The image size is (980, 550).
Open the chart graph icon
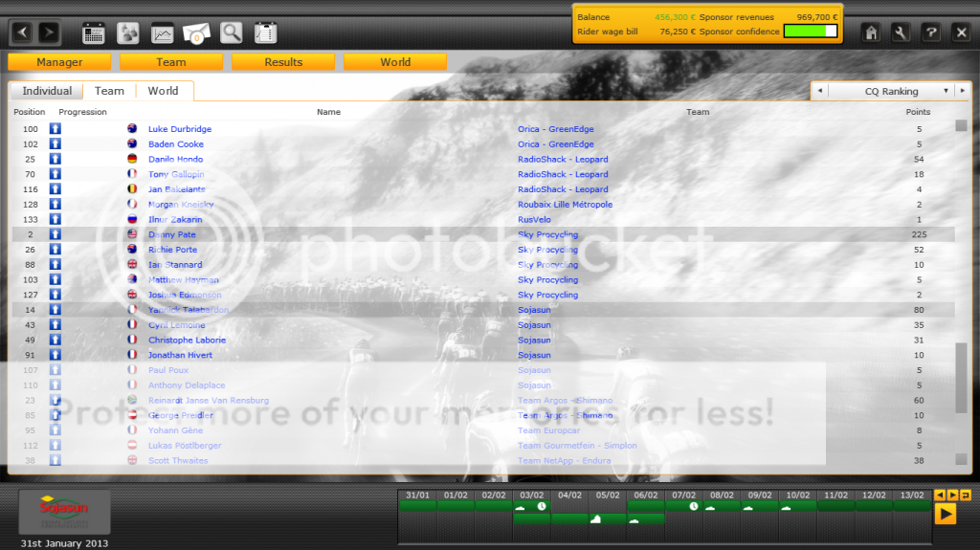163,33
